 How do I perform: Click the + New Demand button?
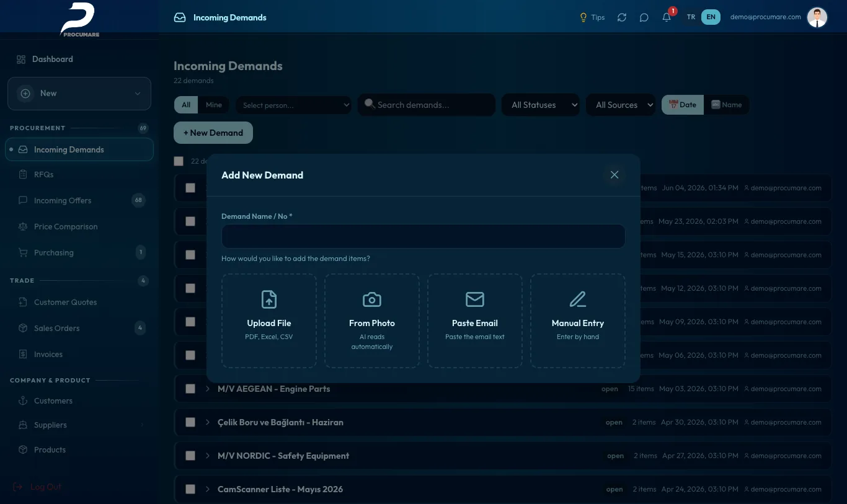click(x=213, y=133)
